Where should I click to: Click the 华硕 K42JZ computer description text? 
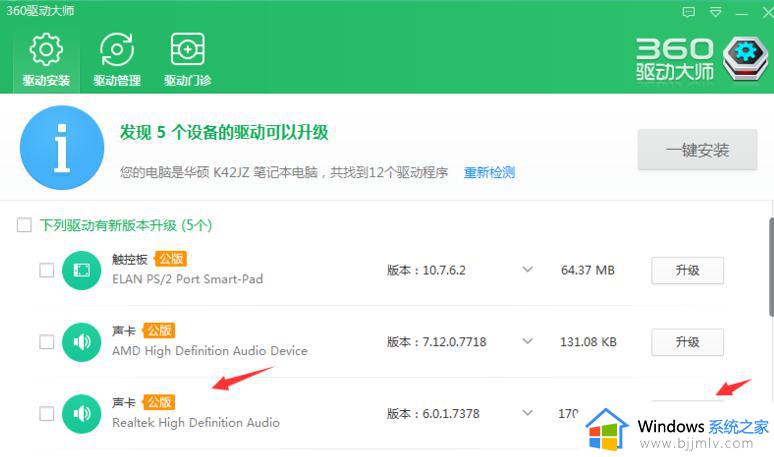tap(284, 173)
